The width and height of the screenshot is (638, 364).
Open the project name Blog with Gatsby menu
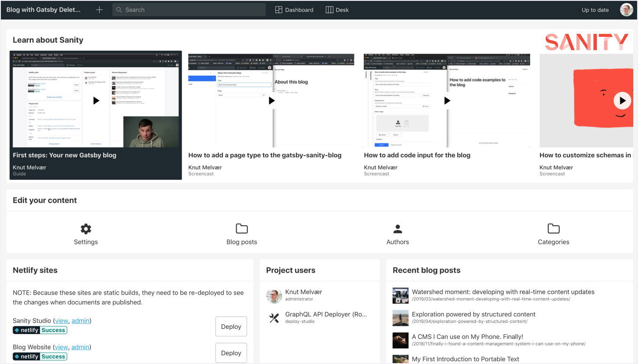point(43,10)
